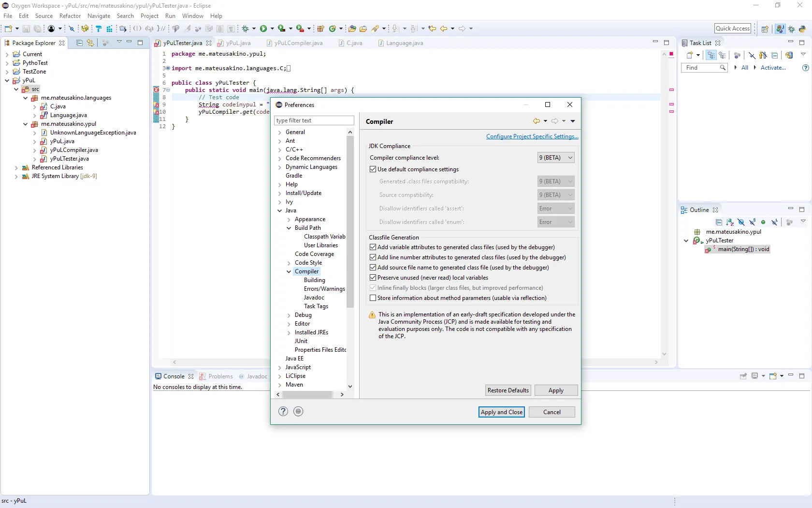This screenshot has width=812, height=508.
Task: Switch to the Debug perspective icon
Action: pos(792,29)
